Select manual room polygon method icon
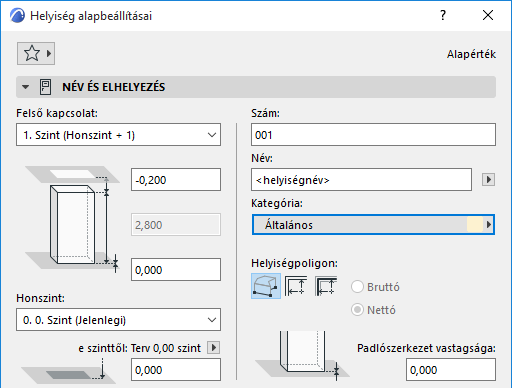This screenshot has width=512, height=388. [x=266, y=286]
